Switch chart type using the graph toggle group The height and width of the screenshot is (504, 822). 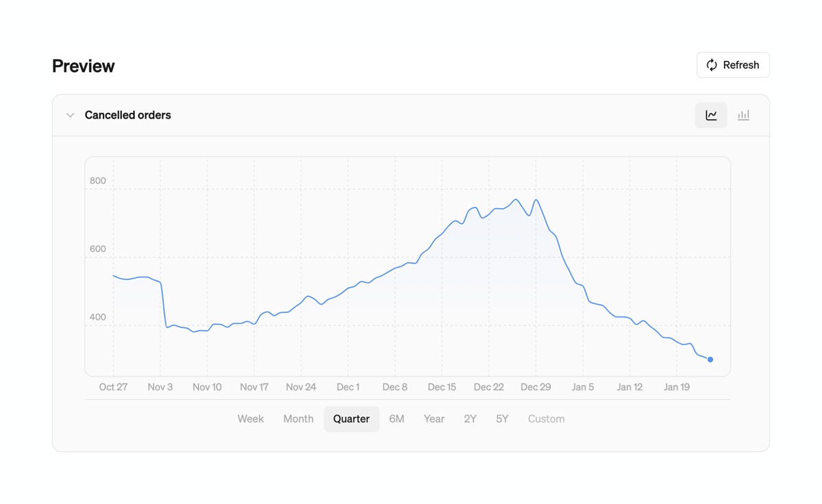point(726,115)
